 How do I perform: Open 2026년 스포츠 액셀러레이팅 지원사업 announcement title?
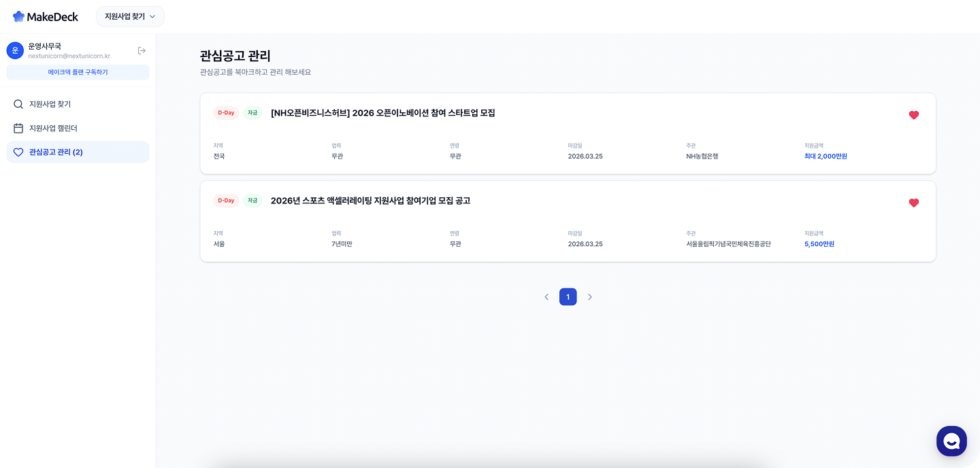click(x=370, y=201)
